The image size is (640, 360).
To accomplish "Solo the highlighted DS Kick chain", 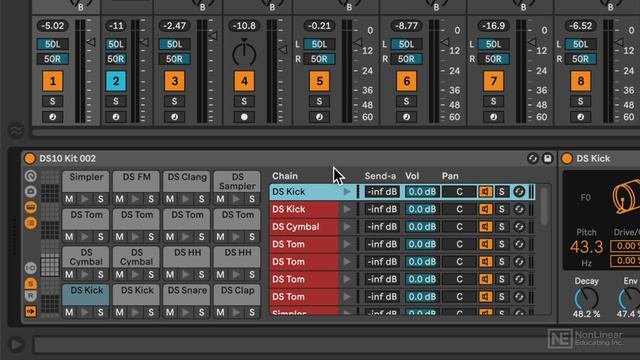I will [x=502, y=191].
